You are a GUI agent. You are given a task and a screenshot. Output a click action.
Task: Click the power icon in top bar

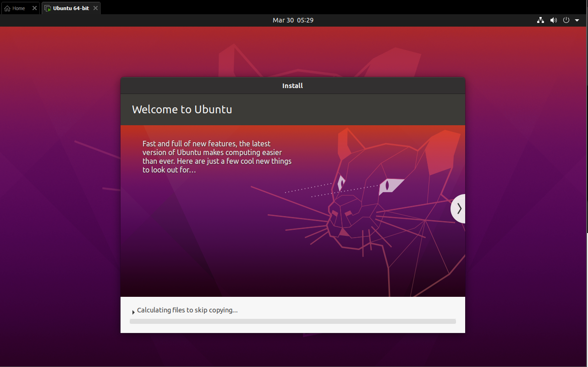(x=566, y=20)
